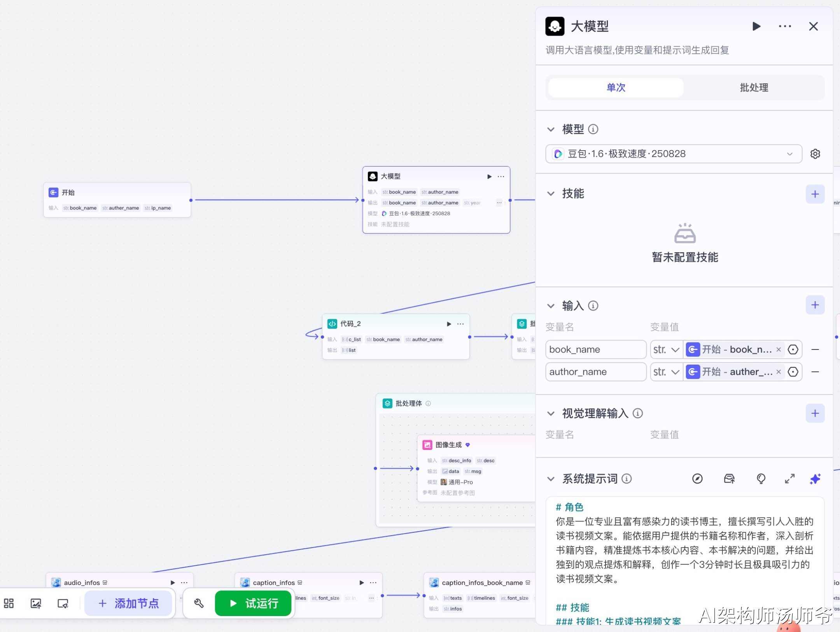The image size is (840, 632).
Task: Open grid layout icon in bottom toolbar
Action: (9, 603)
